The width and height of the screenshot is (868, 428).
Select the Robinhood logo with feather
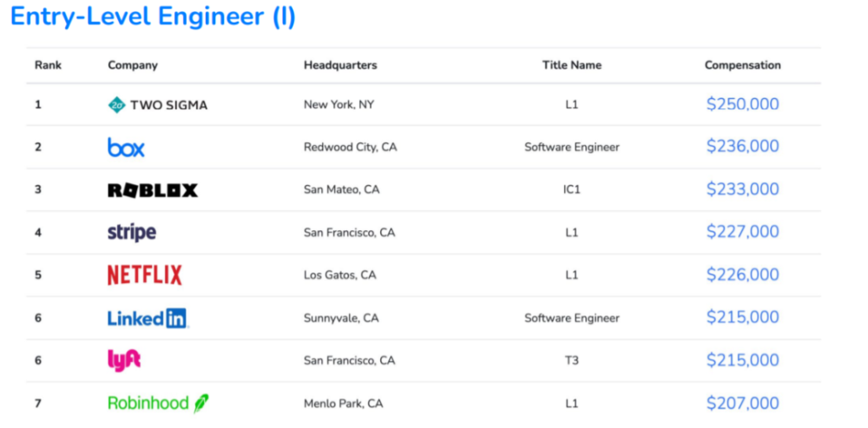click(x=158, y=403)
